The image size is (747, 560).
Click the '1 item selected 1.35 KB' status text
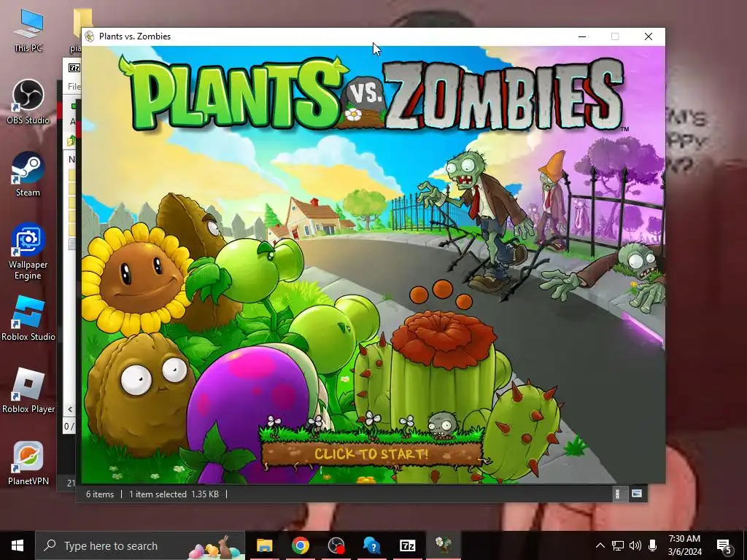174,494
